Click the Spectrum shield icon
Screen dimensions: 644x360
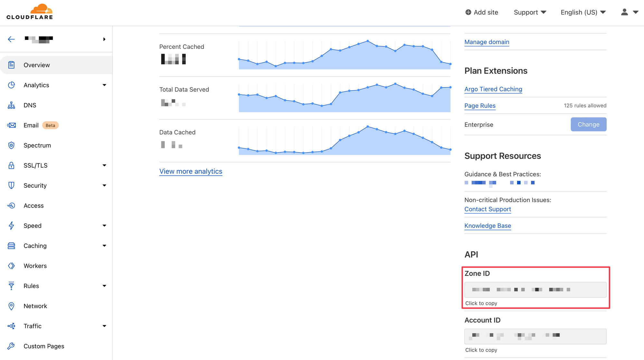pyautogui.click(x=11, y=145)
